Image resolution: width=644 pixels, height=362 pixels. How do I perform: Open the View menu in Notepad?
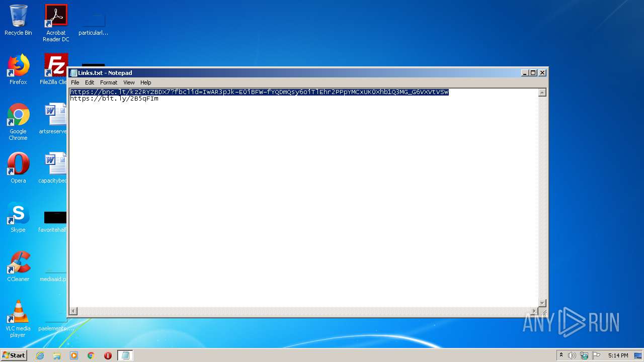129,82
